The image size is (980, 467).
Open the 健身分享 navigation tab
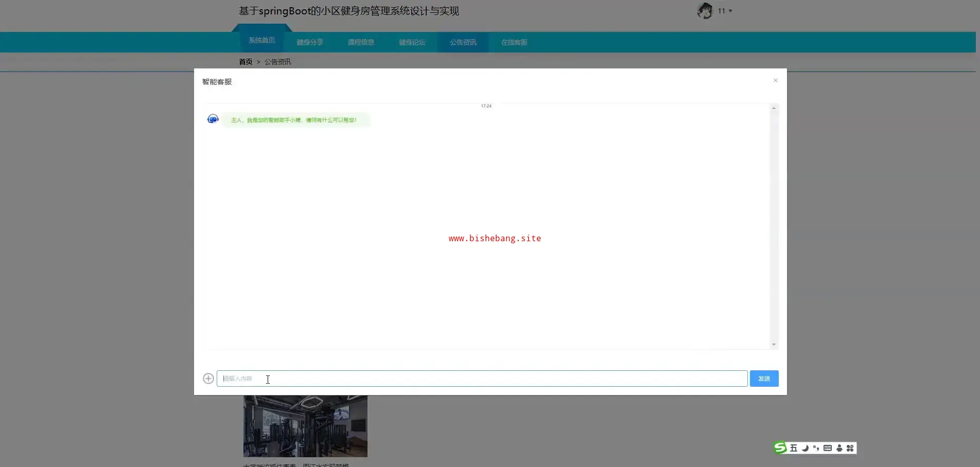[310, 42]
